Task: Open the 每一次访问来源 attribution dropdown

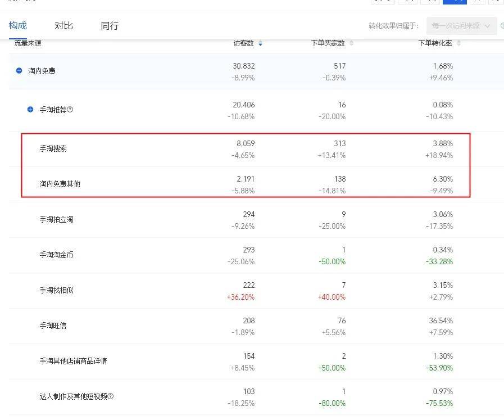Action: click(461, 26)
